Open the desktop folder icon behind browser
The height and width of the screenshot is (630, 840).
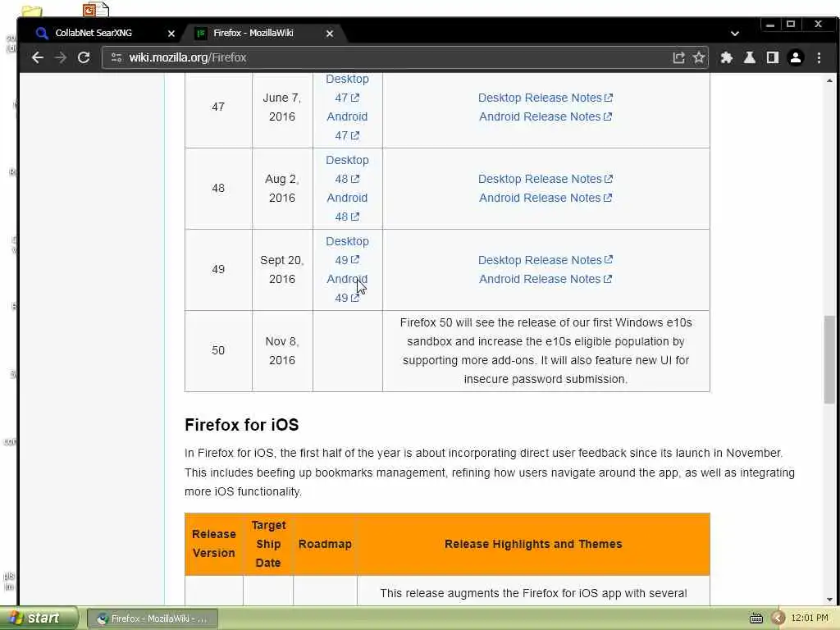click(x=32, y=11)
